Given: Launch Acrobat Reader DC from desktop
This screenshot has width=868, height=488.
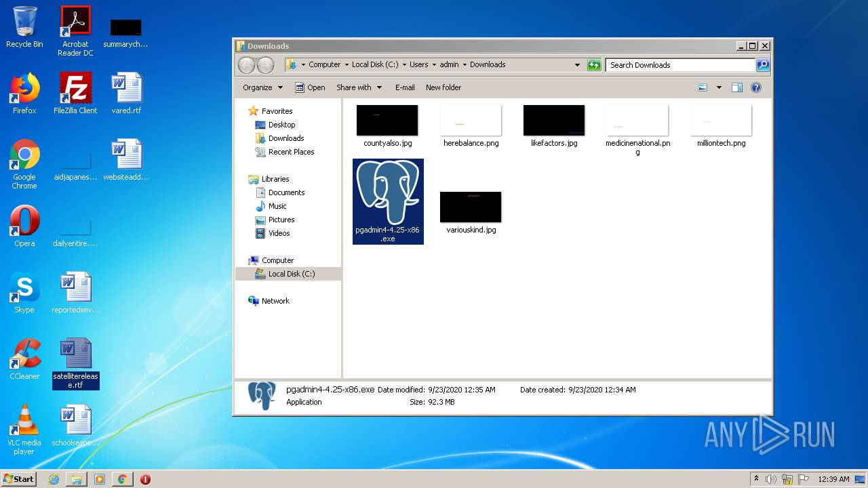Looking at the screenshot, I should pyautogui.click(x=75, y=30).
